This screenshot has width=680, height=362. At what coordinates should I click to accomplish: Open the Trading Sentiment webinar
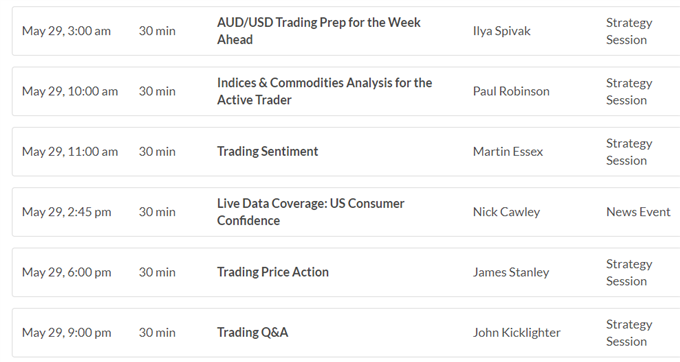coord(268,151)
